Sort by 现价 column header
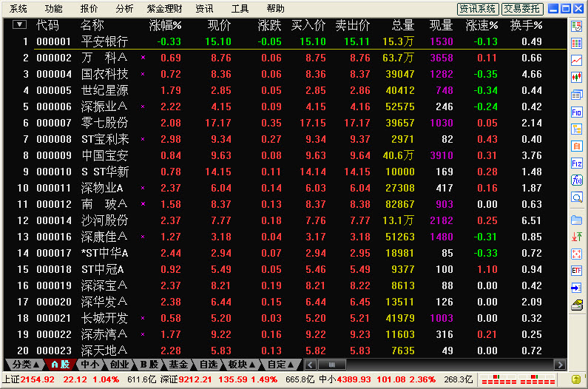 (220, 25)
